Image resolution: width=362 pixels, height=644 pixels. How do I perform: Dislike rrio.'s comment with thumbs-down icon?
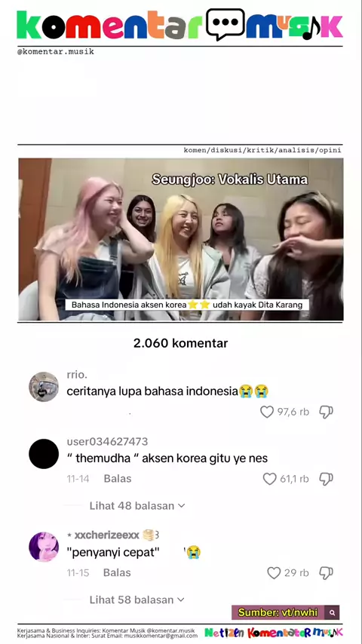[326, 412]
